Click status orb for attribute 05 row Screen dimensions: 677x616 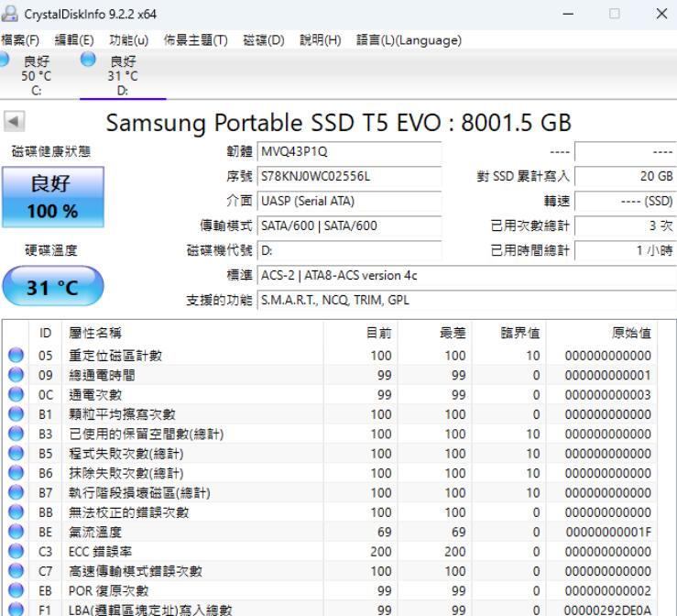coord(16,356)
